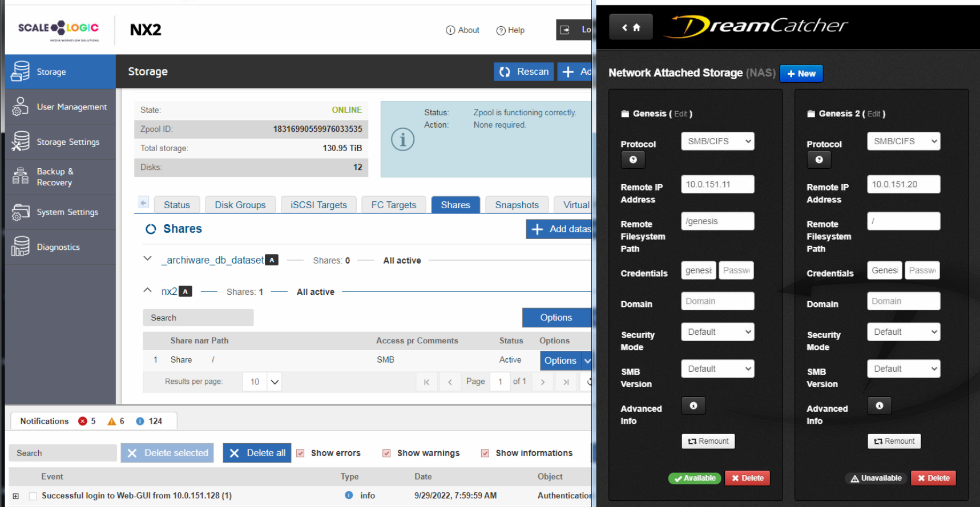Open Genesis 2 Protocol dropdown
980x507 pixels.
904,141
